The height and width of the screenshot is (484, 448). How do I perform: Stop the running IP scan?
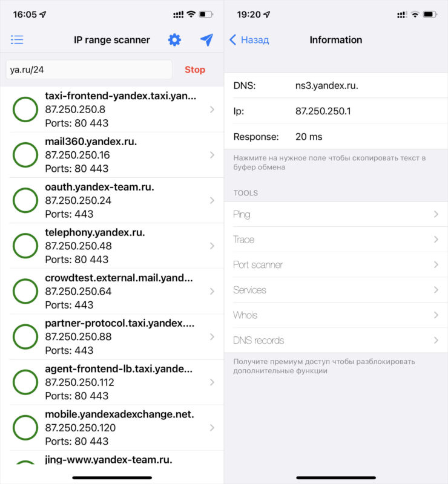(195, 70)
